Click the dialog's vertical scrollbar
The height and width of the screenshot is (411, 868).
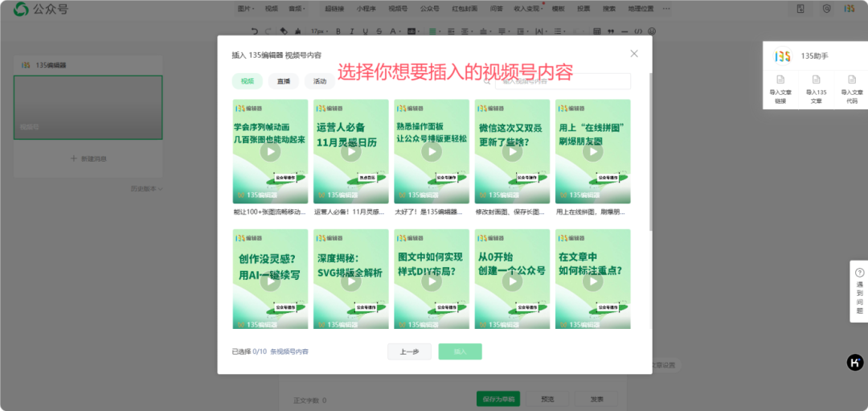coord(650,152)
